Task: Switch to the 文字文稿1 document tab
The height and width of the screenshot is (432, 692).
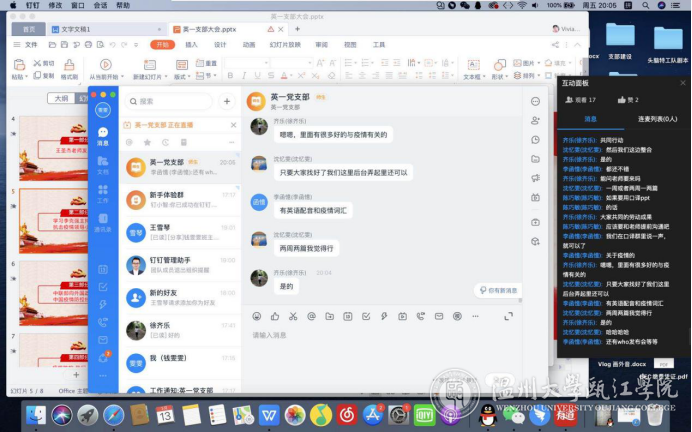Action: [x=106, y=29]
